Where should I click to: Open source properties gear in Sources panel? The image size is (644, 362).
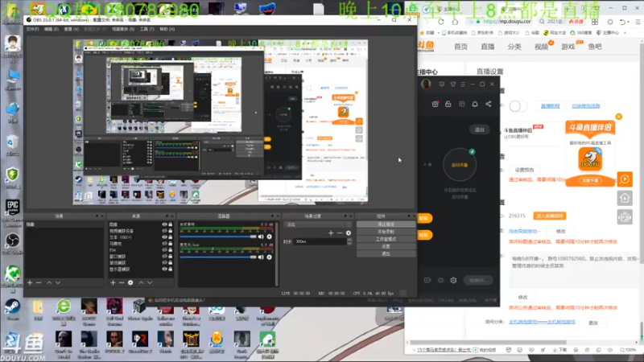[130, 282]
